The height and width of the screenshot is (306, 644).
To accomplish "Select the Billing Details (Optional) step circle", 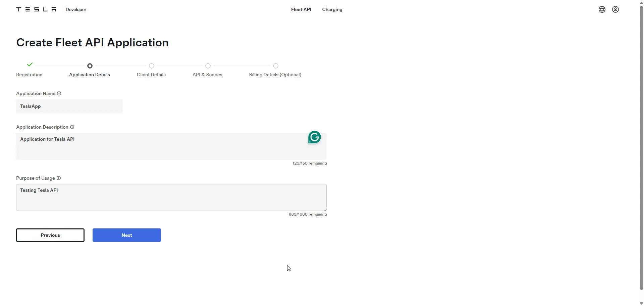I will [276, 66].
